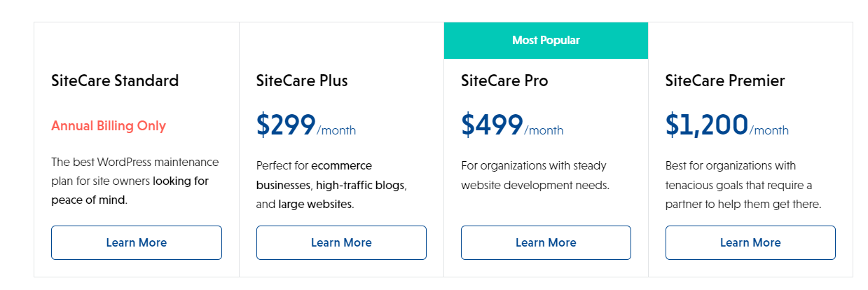Select the SiteCare Premier plan title
Screen dimensions: 868x290
point(725,81)
